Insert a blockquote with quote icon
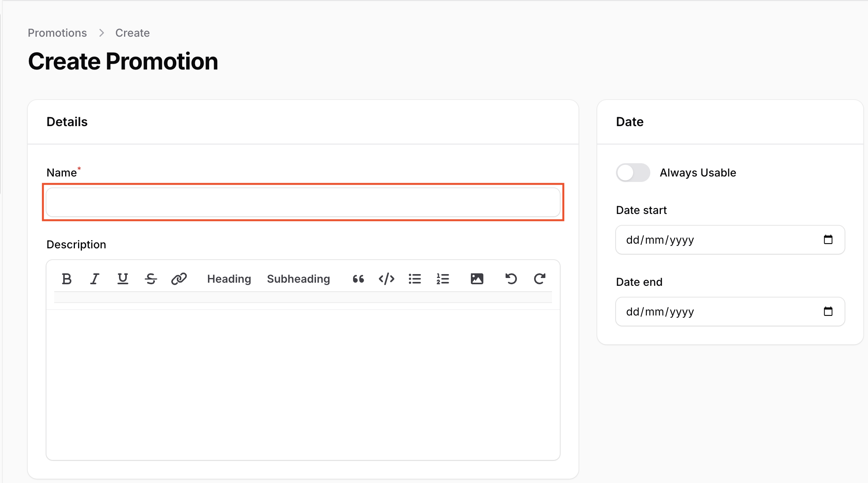The height and width of the screenshot is (483, 868). [x=358, y=279]
